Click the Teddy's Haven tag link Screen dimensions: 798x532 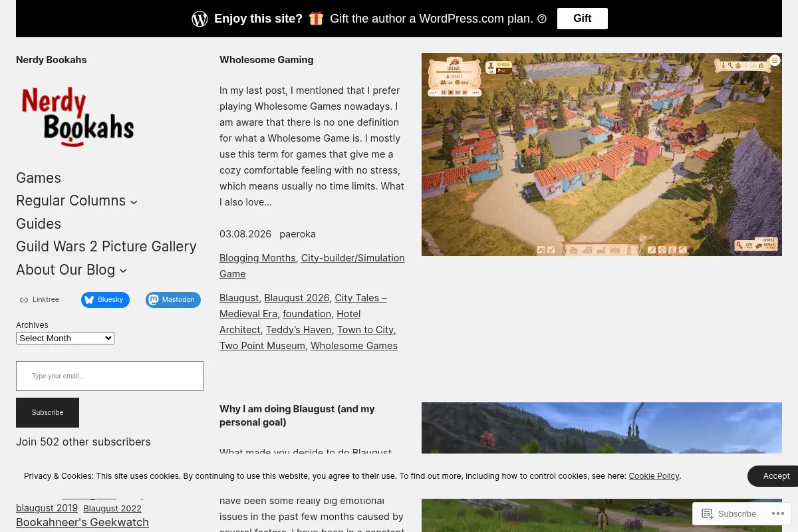(299, 330)
